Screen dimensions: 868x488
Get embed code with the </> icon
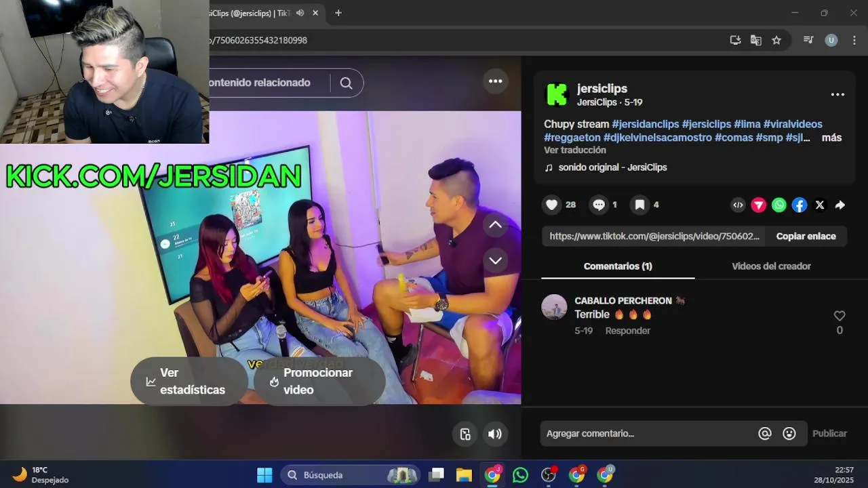coord(738,205)
